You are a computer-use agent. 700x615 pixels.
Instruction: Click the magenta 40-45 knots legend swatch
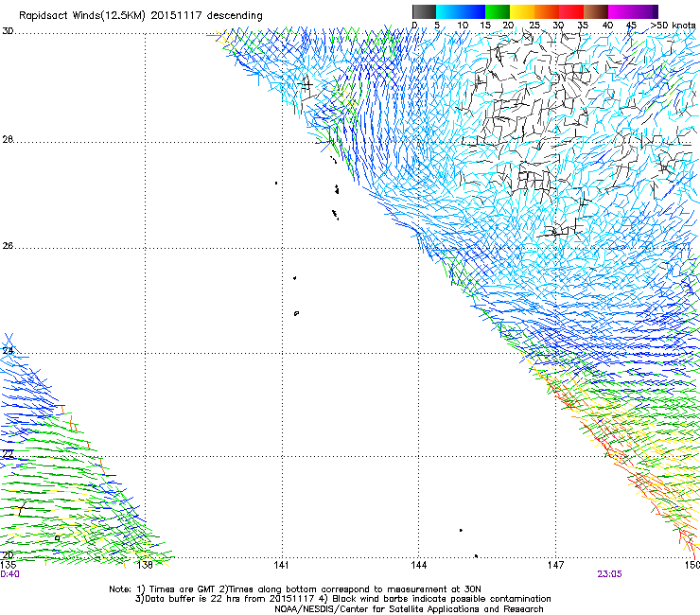pyautogui.click(x=621, y=11)
